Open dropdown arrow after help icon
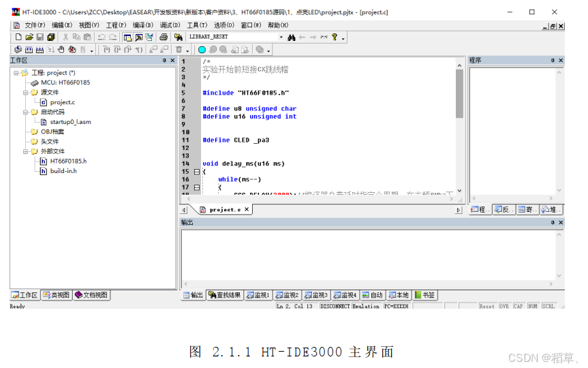This screenshot has height=368, width=588. [x=343, y=37]
